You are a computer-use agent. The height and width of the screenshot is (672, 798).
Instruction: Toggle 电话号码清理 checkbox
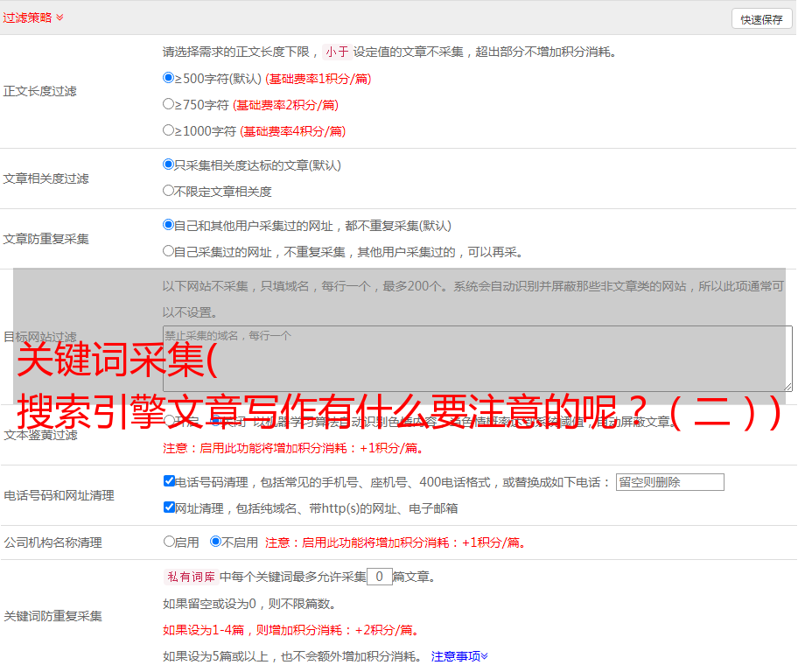pos(169,480)
